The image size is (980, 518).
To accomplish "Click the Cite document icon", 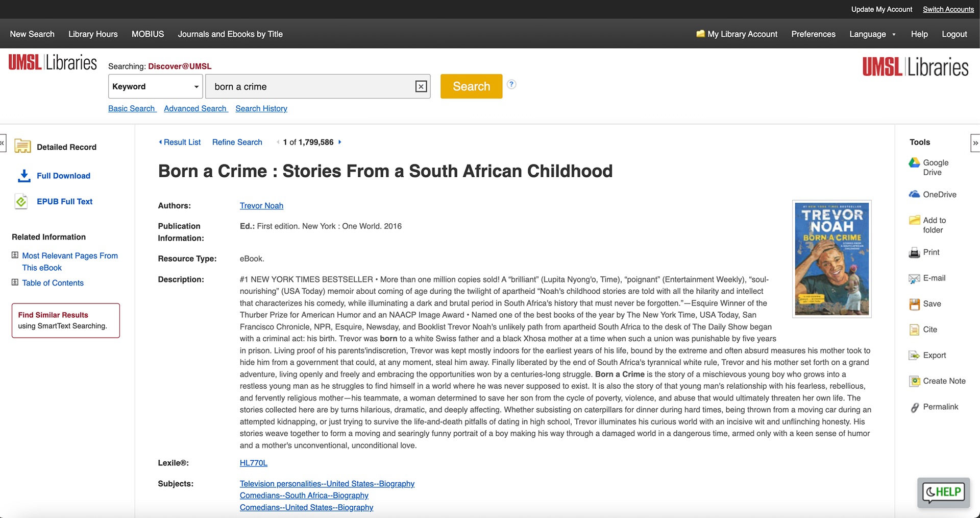I will pos(914,329).
